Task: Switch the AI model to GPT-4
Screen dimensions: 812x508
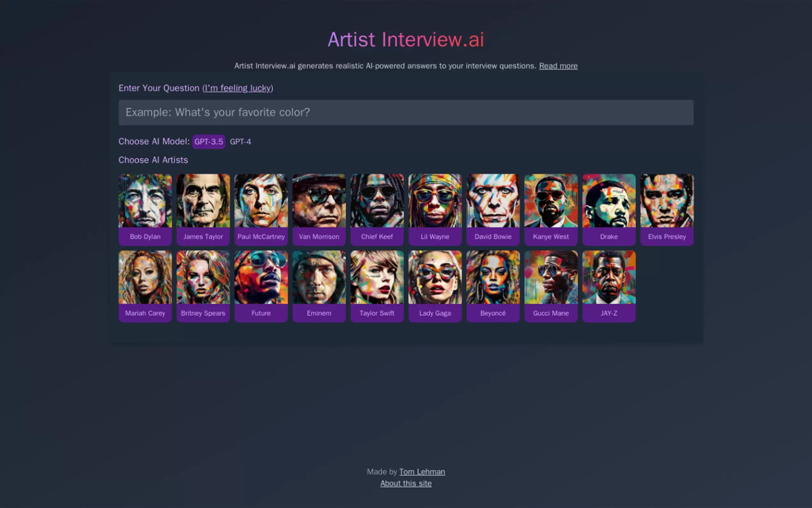Action: pyautogui.click(x=240, y=141)
